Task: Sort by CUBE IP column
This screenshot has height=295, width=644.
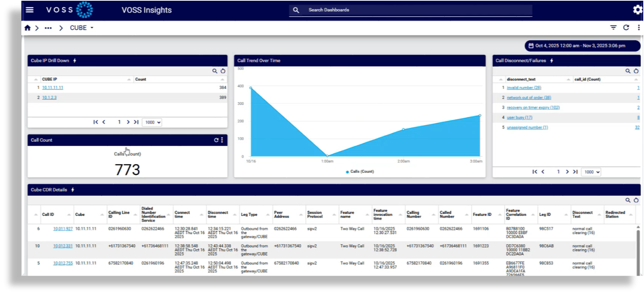Action: (49, 79)
